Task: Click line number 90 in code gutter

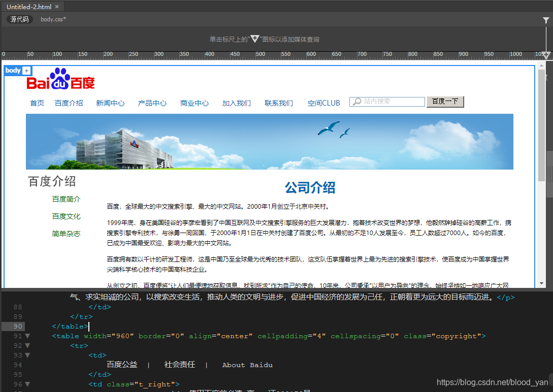Action: [x=18, y=326]
